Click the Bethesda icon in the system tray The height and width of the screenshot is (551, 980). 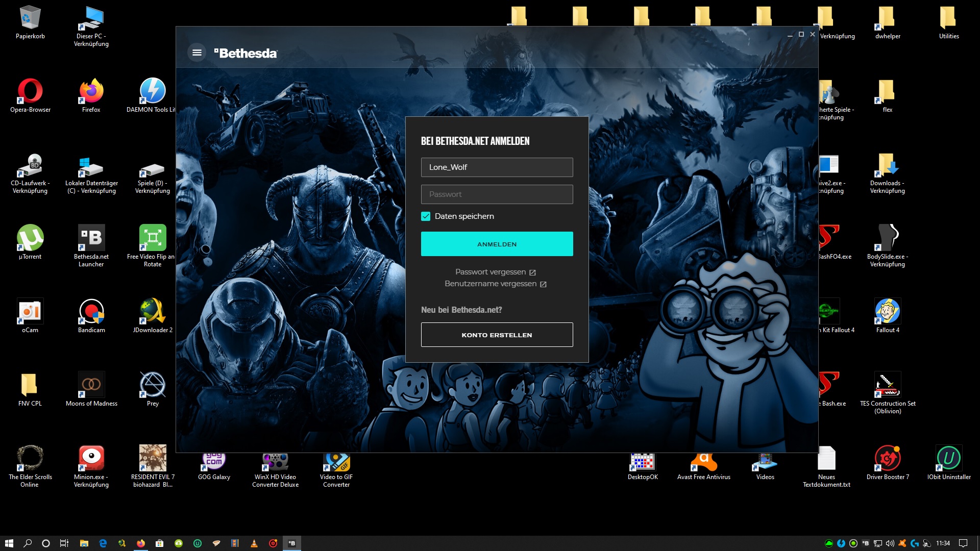(865, 543)
